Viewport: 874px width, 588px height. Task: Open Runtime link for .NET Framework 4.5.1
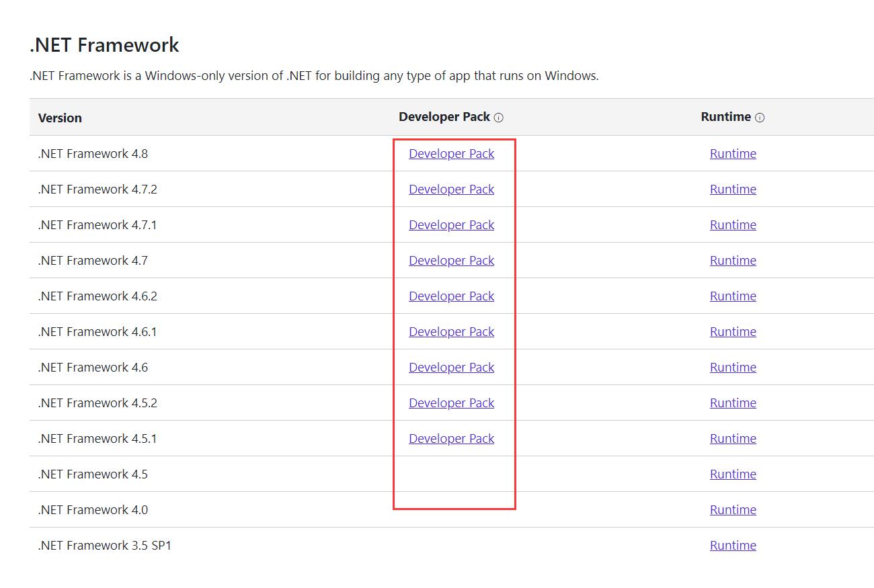click(x=733, y=439)
